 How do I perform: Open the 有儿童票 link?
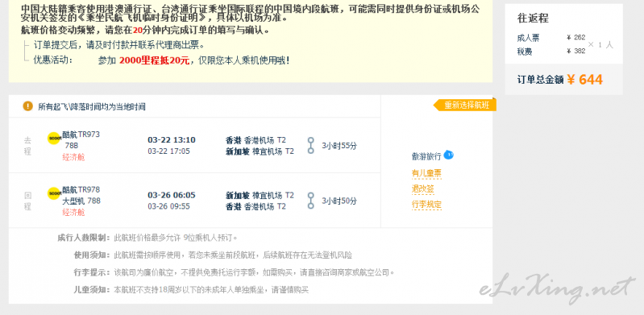point(426,173)
